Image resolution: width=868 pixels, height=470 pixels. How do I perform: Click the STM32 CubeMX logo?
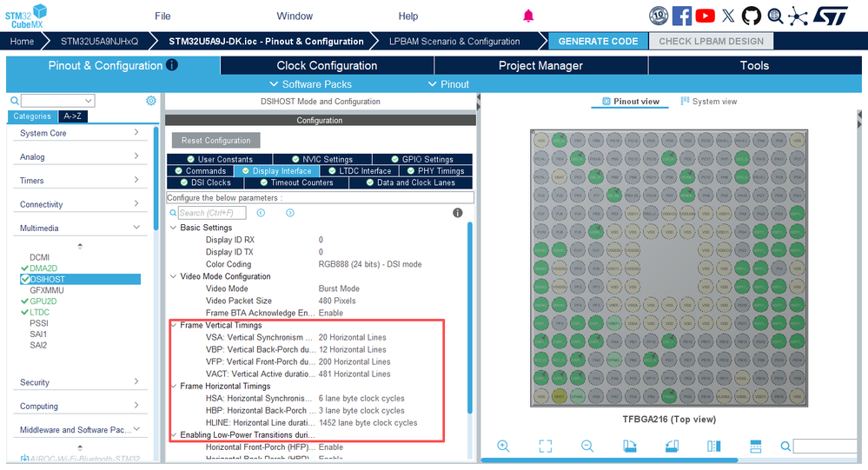click(26, 16)
